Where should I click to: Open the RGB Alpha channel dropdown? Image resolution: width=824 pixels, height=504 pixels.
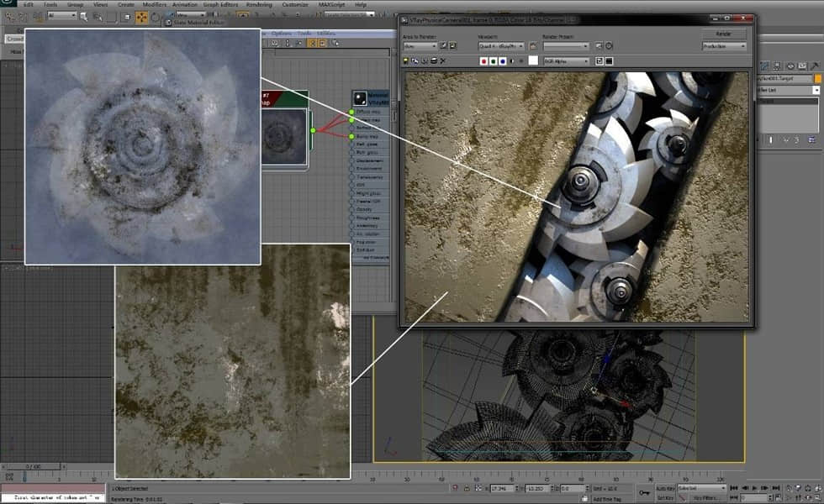point(566,61)
